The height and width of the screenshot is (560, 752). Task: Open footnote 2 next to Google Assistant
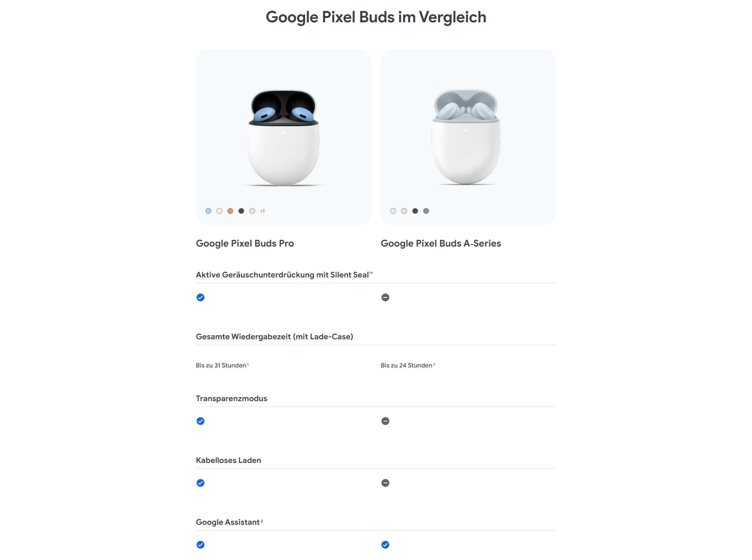(x=262, y=521)
